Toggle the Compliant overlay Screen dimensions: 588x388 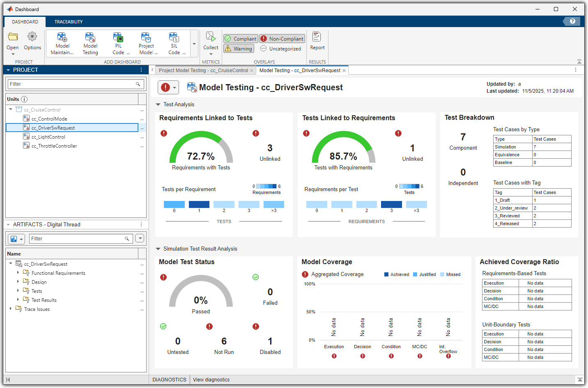tap(240, 38)
